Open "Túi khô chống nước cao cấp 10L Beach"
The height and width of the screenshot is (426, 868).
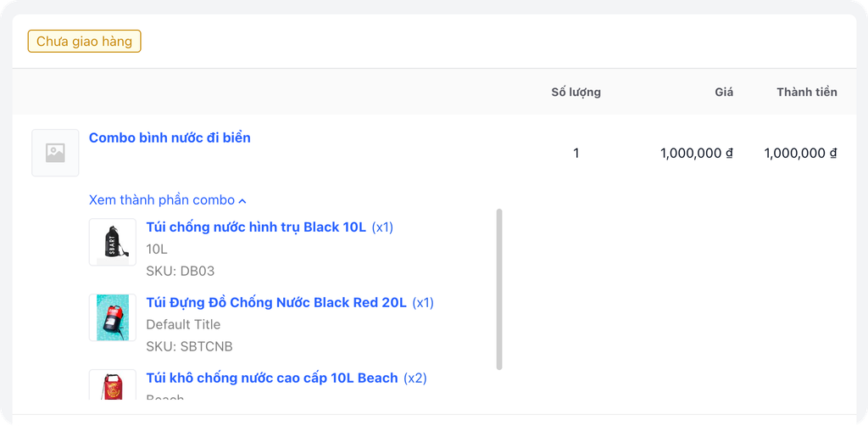click(x=271, y=378)
